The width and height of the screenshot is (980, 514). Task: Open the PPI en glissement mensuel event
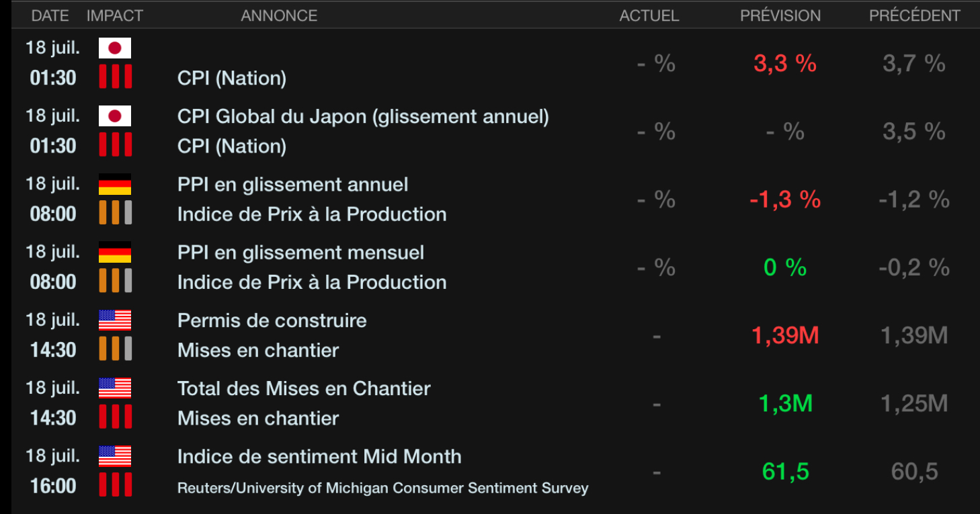(x=300, y=253)
